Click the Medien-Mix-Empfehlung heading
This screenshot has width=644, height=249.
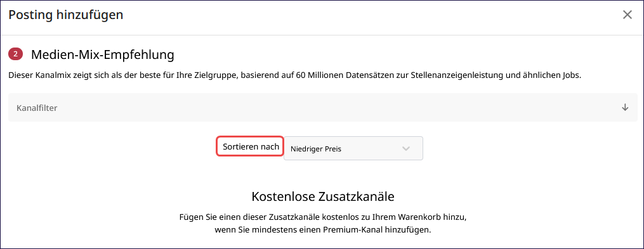pyautogui.click(x=103, y=54)
